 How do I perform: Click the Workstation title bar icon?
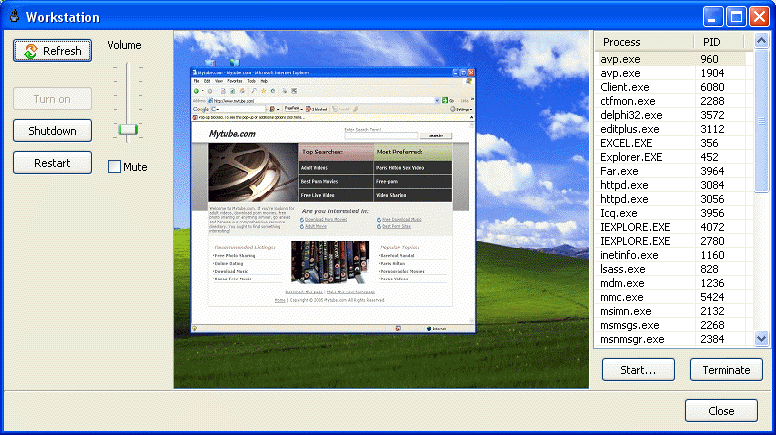point(13,17)
